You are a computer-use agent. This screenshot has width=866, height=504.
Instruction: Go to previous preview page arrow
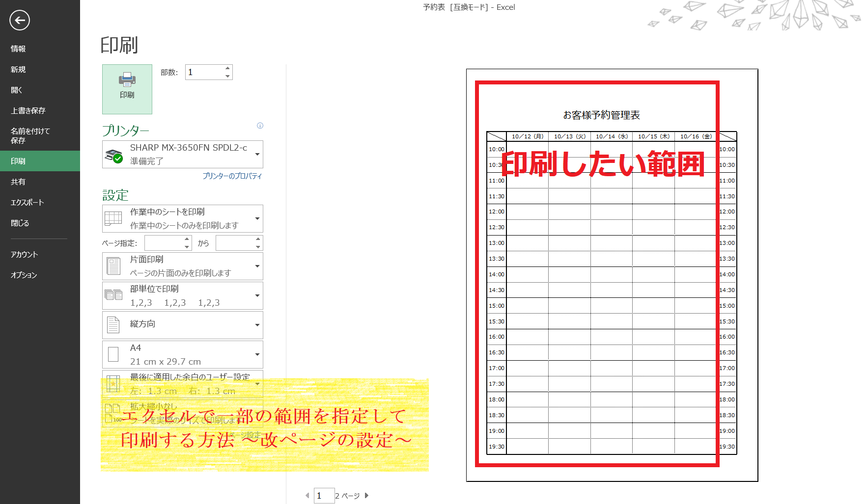307,496
